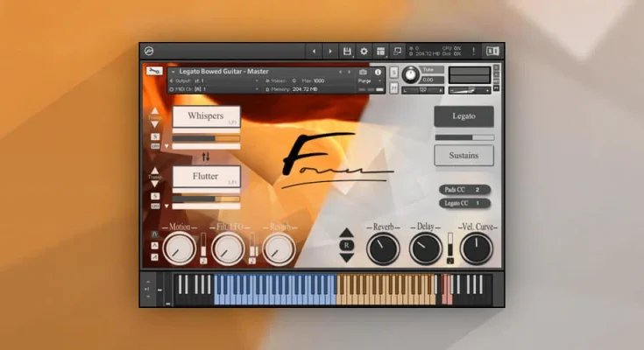The height and width of the screenshot is (350, 644).
Task: Switch to Sustains mode
Action: pos(464,155)
